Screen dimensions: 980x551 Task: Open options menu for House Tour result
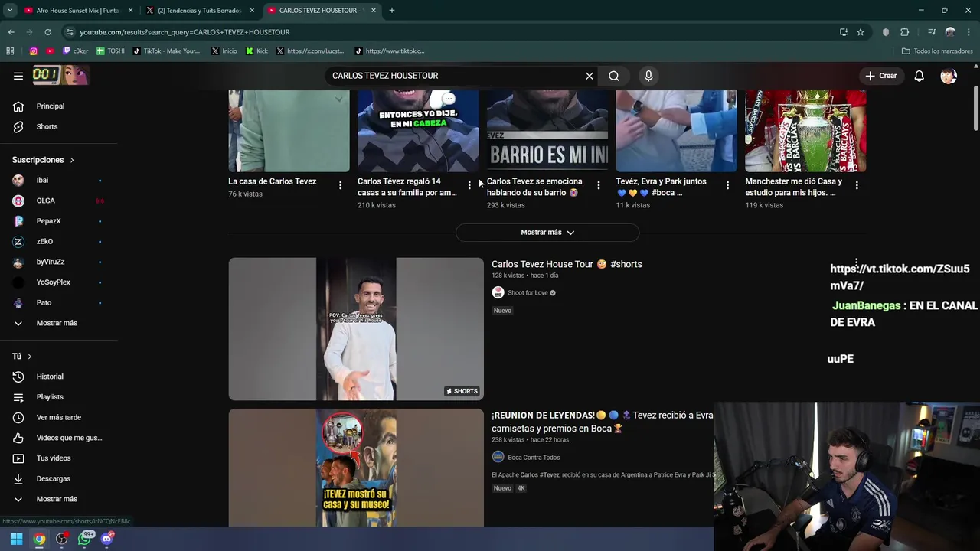(x=857, y=262)
